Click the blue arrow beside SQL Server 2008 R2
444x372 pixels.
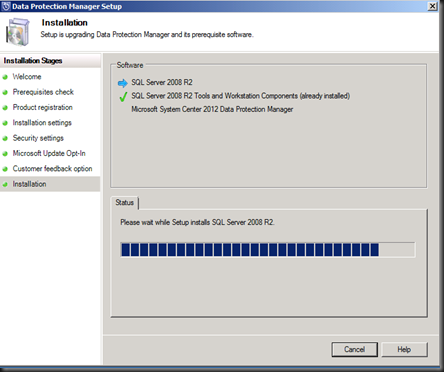[x=123, y=83]
